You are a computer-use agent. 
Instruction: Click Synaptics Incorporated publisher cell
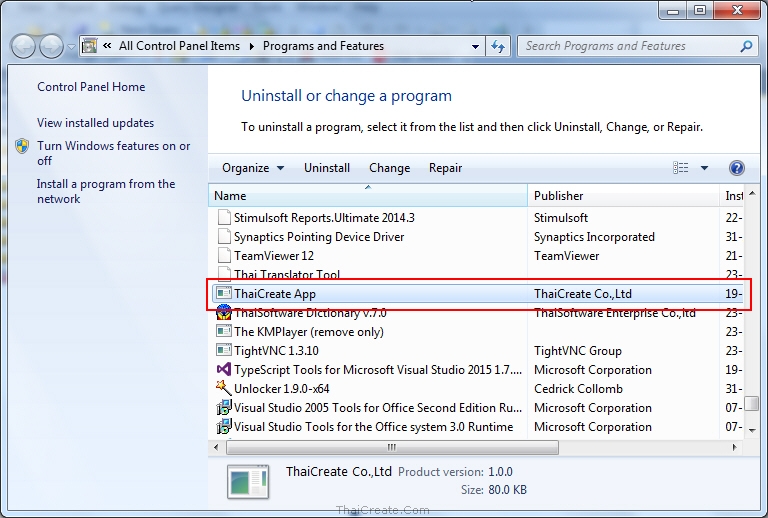[594, 237]
